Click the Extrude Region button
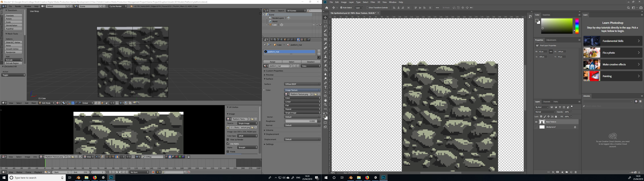 13,63
